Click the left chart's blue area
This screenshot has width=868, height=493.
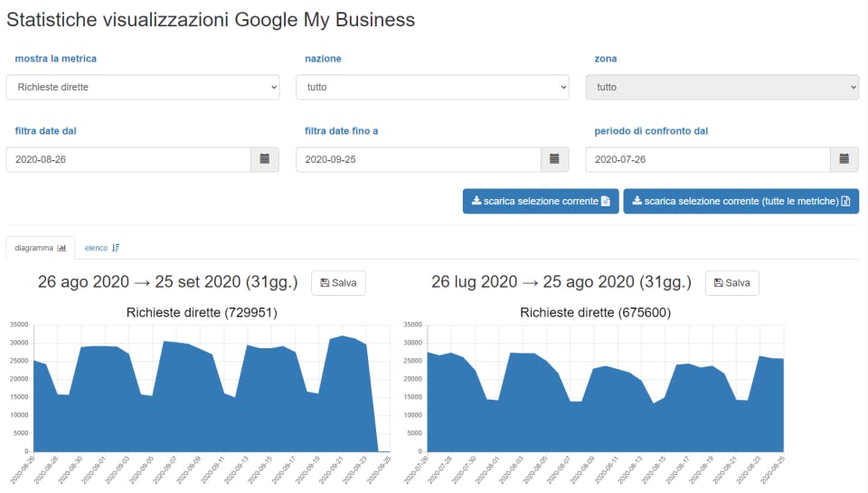click(181, 407)
